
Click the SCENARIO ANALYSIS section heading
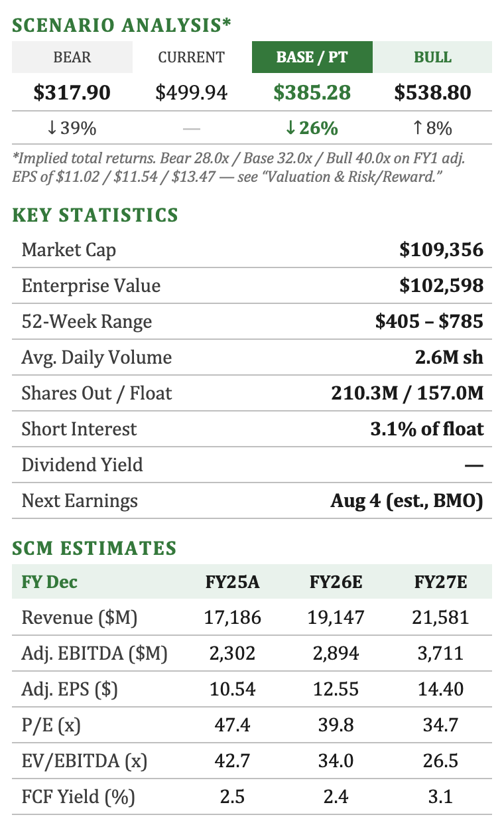click(x=122, y=25)
